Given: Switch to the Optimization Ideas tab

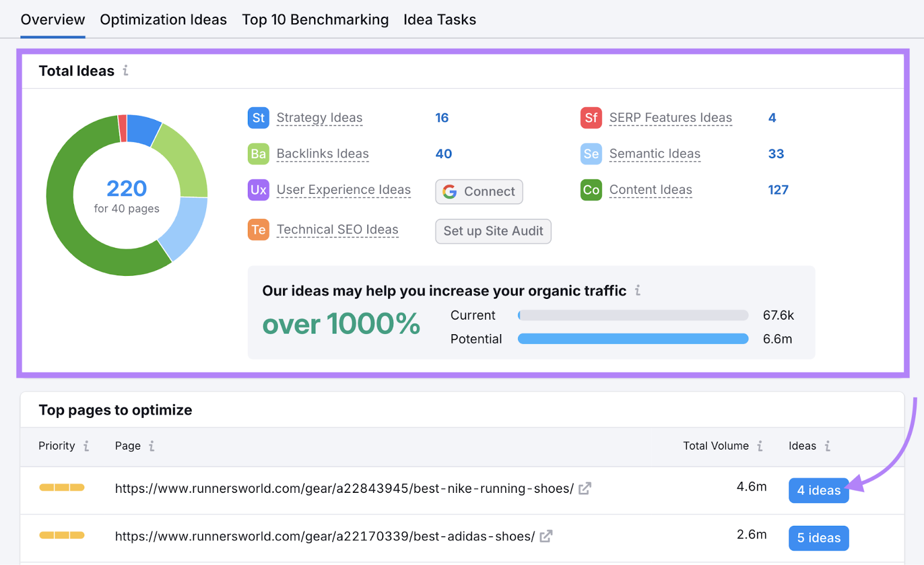Looking at the screenshot, I should (163, 19).
